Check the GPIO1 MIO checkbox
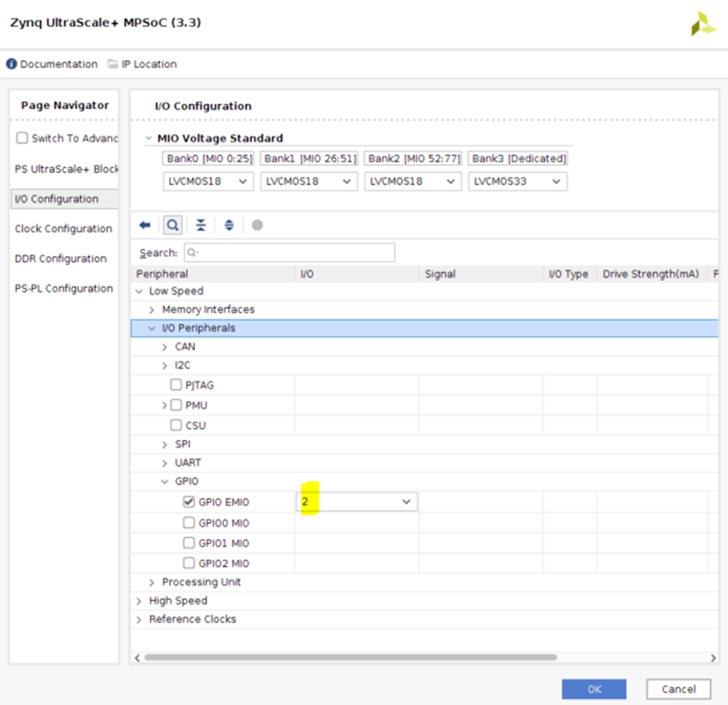The image size is (728, 705). pyautogui.click(x=189, y=543)
